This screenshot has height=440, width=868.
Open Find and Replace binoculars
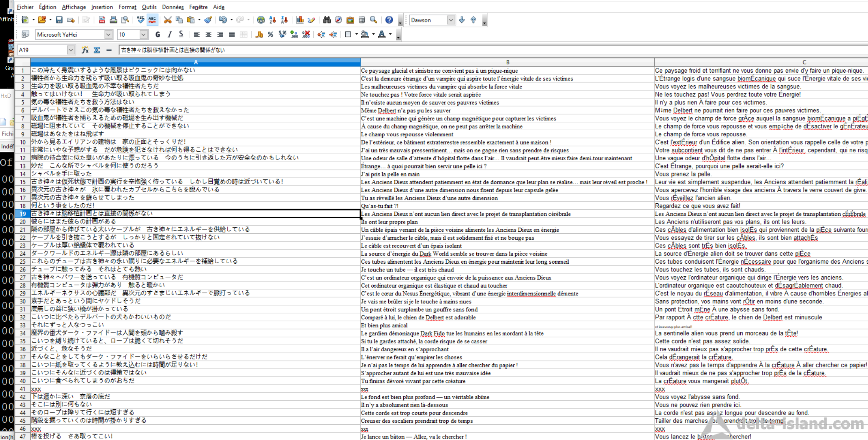click(327, 20)
